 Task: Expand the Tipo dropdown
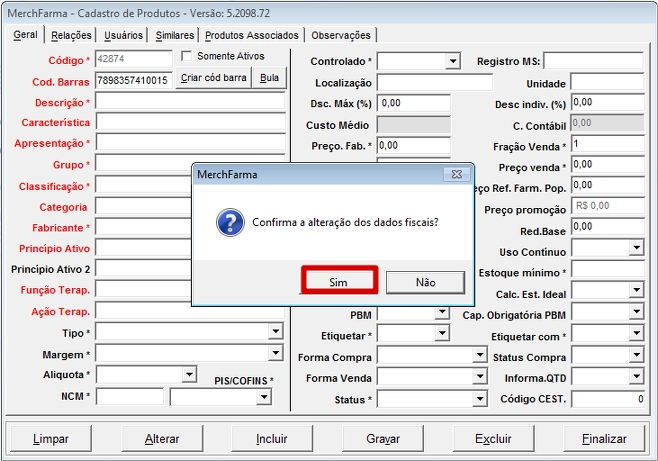tap(275, 332)
